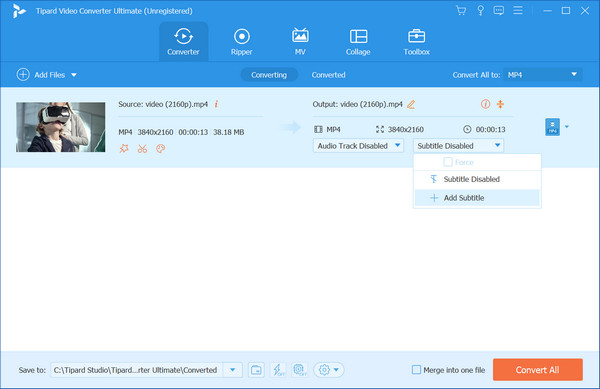Image resolution: width=600 pixels, height=389 pixels.
Task: Open the Audio Track Disabled dropdown
Action: tap(358, 146)
